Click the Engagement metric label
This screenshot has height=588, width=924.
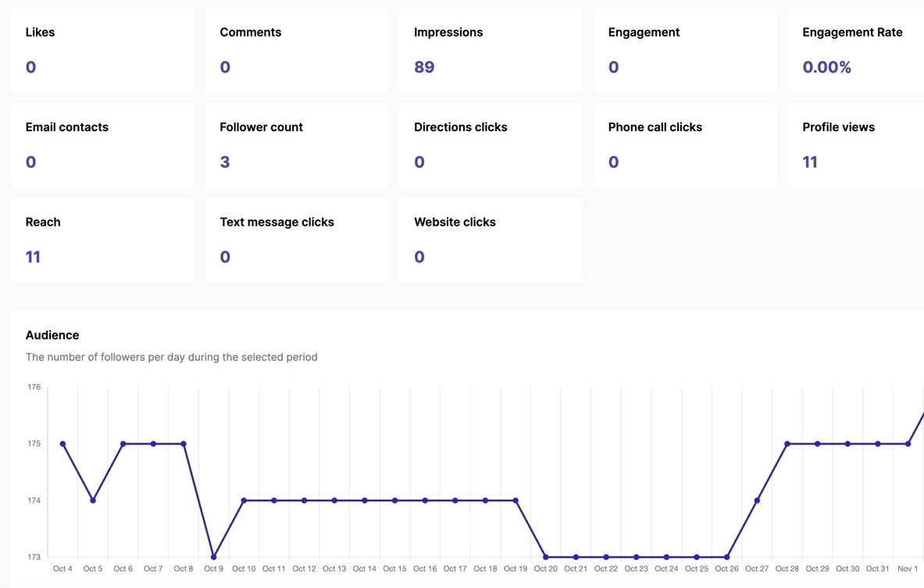point(644,32)
